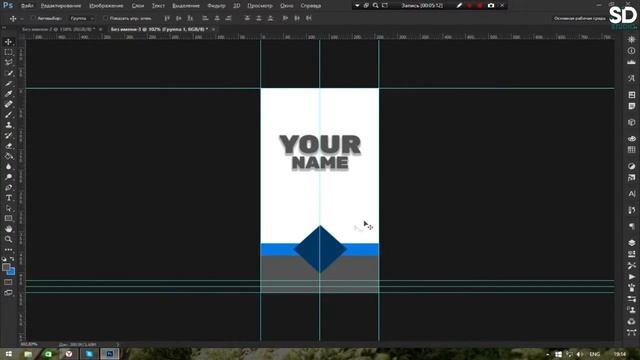Select the Blur tool
Screen dimensions: 640x360
[9, 167]
